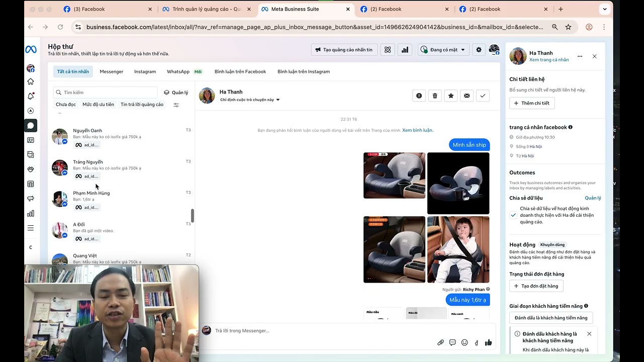Image resolution: width=644 pixels, height=362 pixels.
Task: Open the contact card icon in the sidebar
Action: pos(31,140)
